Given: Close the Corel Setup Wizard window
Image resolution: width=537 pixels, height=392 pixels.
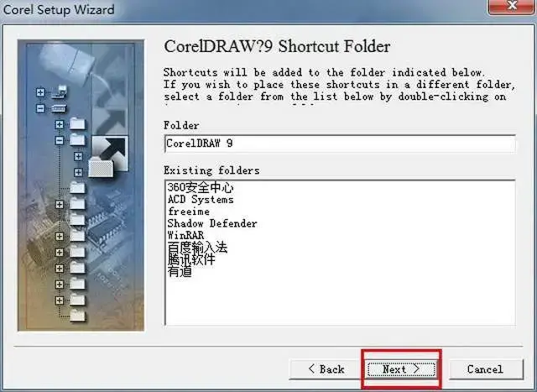Looking at the screenshot, I should tap(512, 7).
